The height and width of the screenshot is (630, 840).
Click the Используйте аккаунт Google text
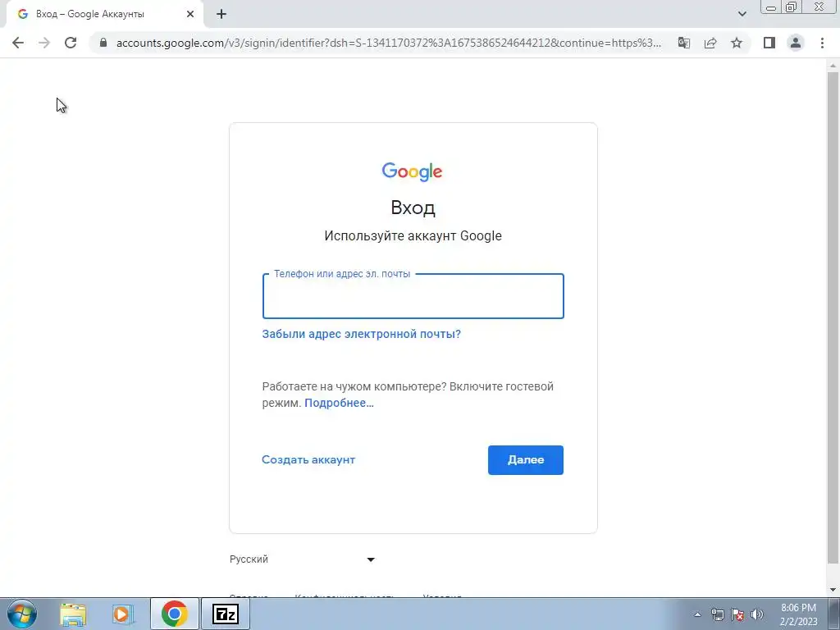click(413, 235)
